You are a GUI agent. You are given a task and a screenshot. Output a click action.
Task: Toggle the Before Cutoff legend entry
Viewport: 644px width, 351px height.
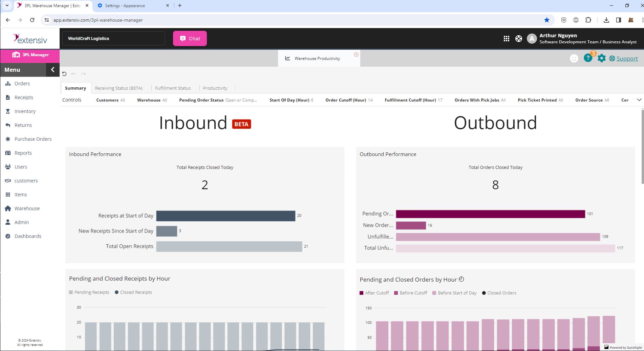click(411, 293)
